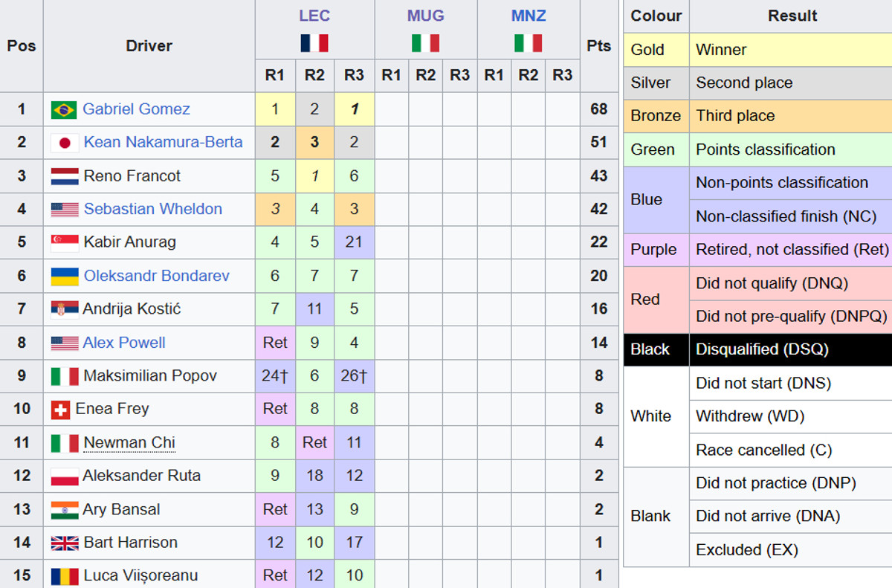
Task: Open the Oleksandr Bondarev link
Action: point(156,276)
